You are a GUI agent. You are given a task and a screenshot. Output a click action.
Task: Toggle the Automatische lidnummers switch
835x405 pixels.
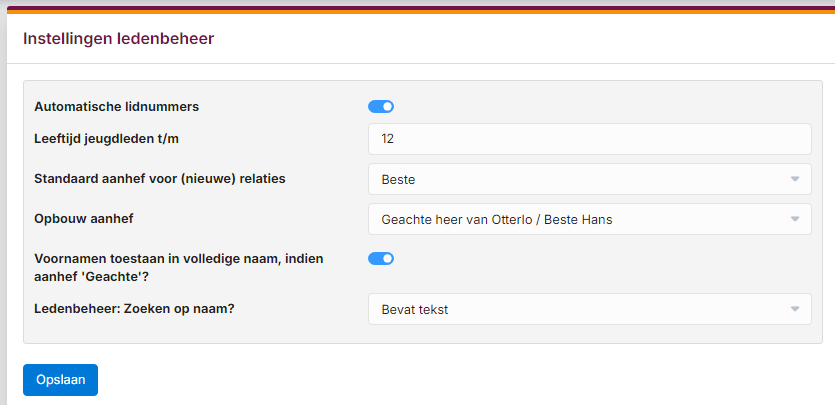coord(381,107)
